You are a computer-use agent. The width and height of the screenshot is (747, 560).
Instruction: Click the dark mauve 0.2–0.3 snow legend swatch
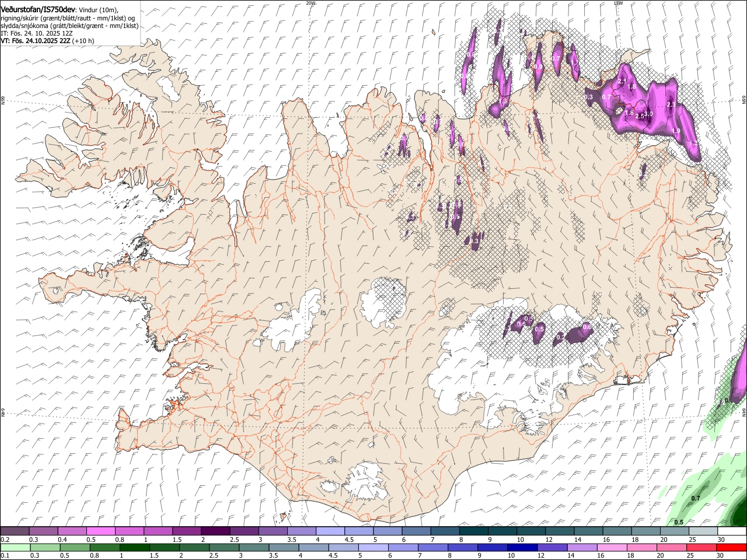tap(15, 531)
